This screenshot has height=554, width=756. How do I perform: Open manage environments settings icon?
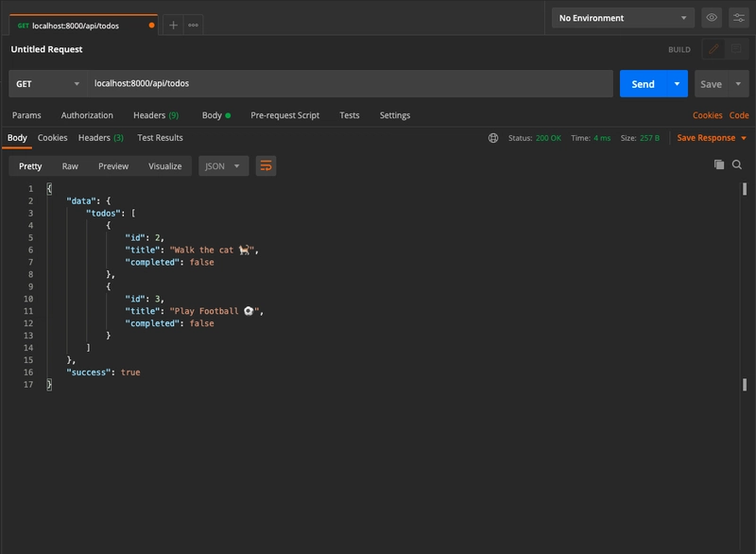coord(739,18)
